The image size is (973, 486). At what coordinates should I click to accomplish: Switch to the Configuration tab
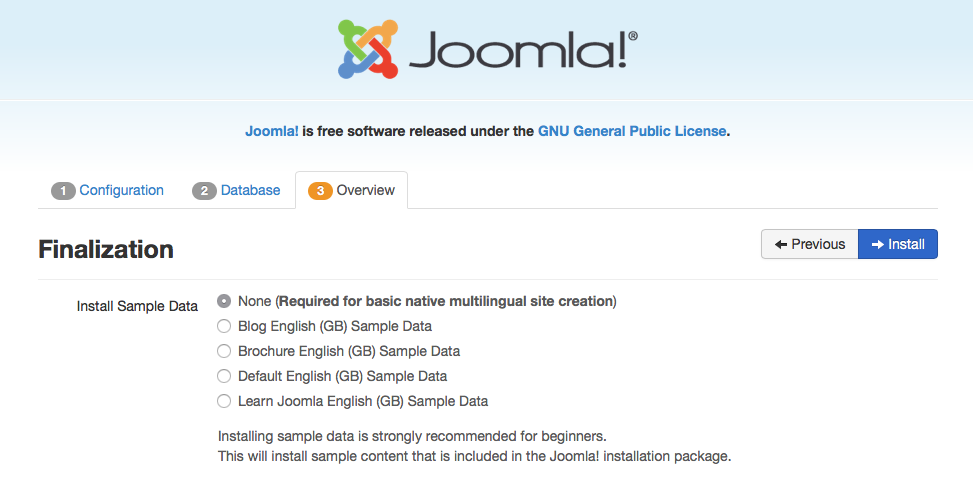tap(108, 191)
